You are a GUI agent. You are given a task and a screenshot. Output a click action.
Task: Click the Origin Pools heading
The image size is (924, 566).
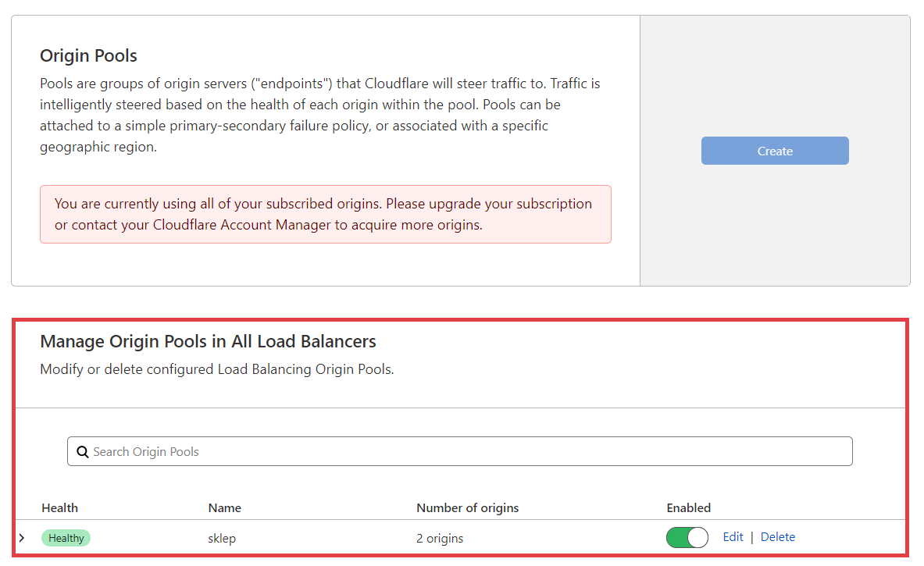click(88, 56)
